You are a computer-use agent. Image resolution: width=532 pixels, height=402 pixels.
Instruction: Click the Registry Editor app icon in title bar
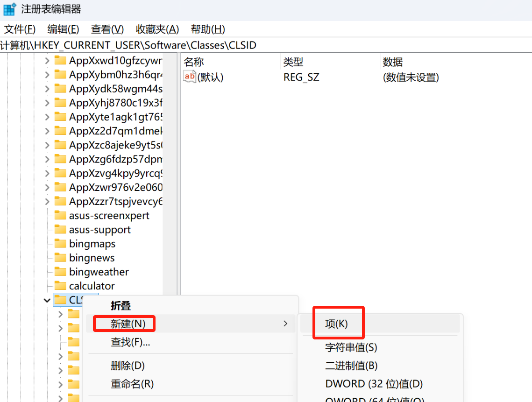tap(9, 9)
